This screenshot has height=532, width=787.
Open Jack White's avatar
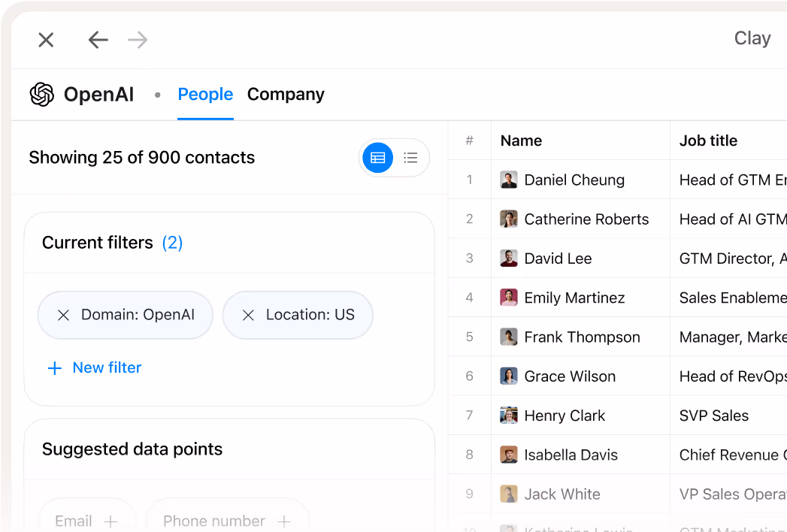pyautogui.click(x=508, y=494)
